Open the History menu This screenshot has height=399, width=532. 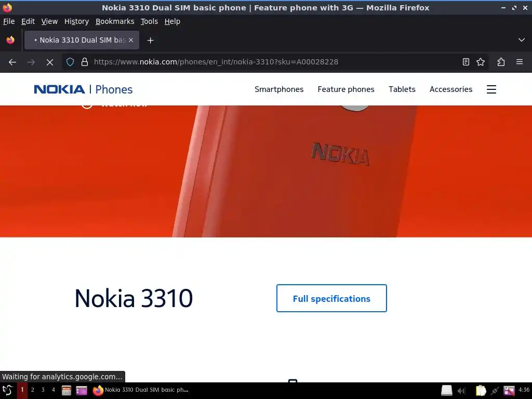click(76, 21)
